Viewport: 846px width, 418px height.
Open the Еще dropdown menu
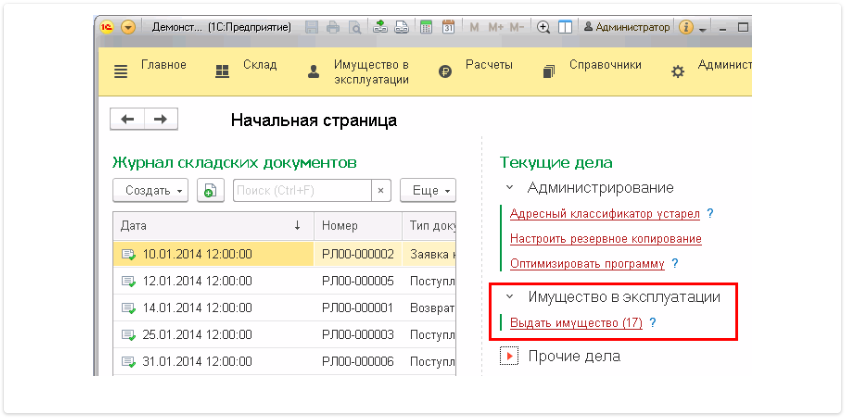tap(428, 190)
